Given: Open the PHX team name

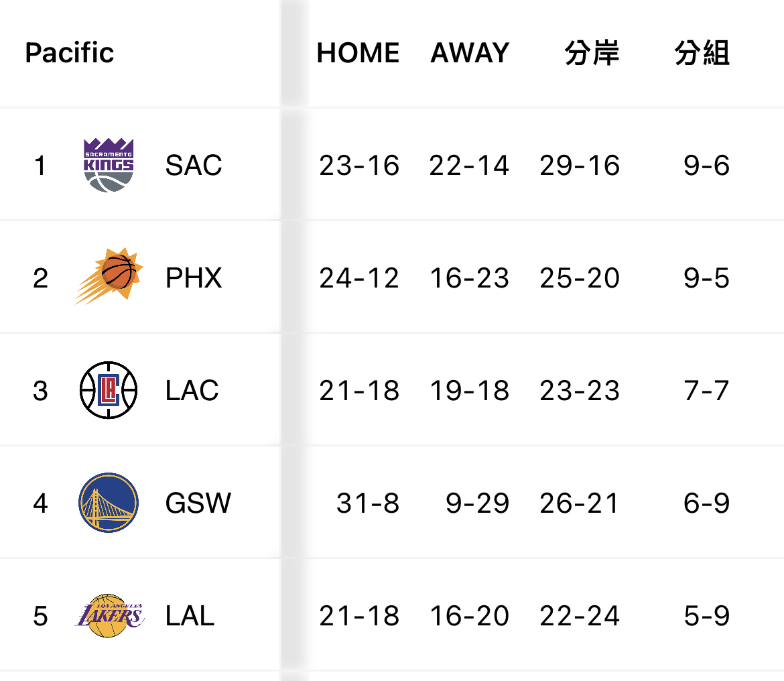Looking at the screenshot, I should coord(194,277).
